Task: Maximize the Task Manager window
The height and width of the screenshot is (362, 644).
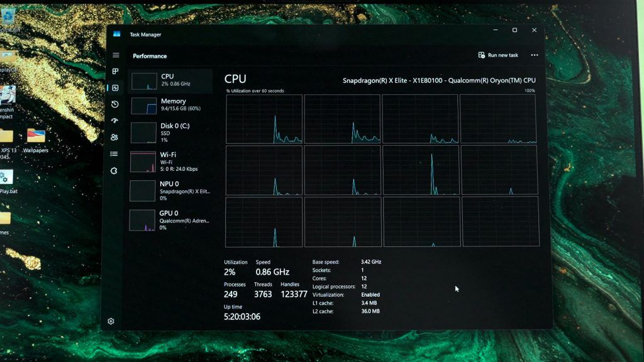Action: [x=514, y=30]
